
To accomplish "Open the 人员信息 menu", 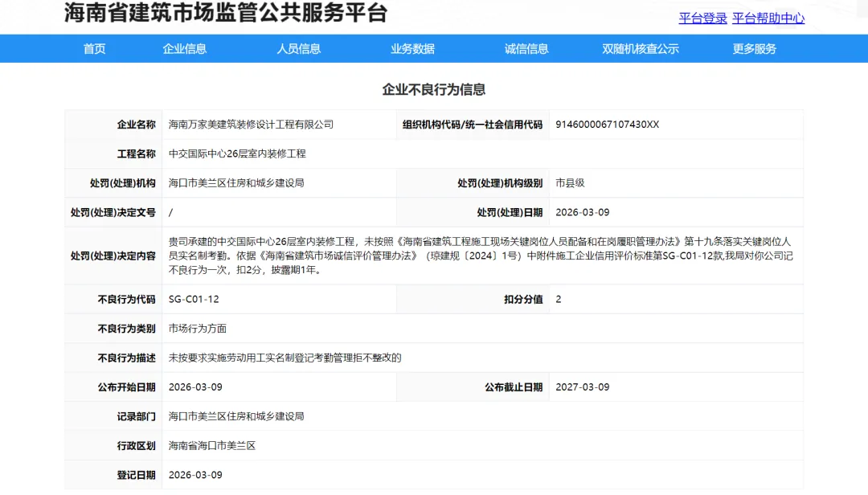I will (298, 49).
